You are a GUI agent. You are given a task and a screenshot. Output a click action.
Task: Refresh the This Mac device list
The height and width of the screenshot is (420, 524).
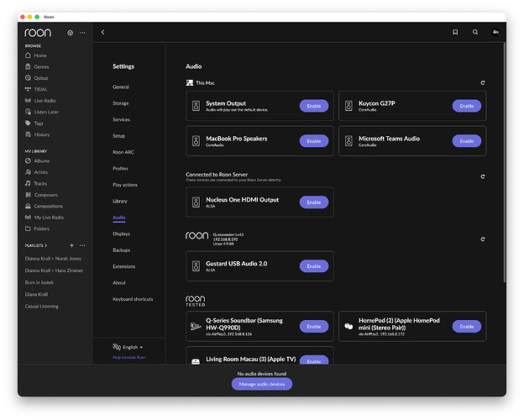[x=483, y=82]
